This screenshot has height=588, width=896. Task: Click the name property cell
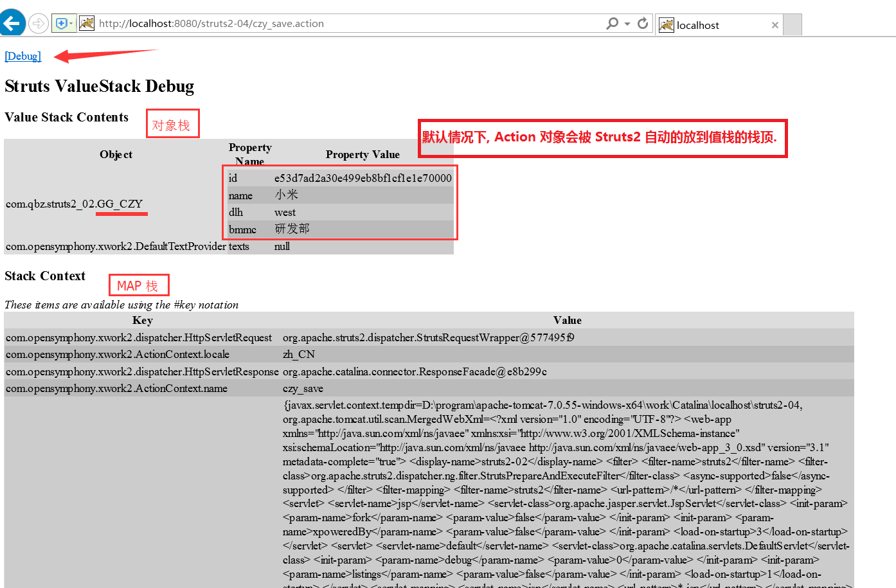(x=250, y=195)
